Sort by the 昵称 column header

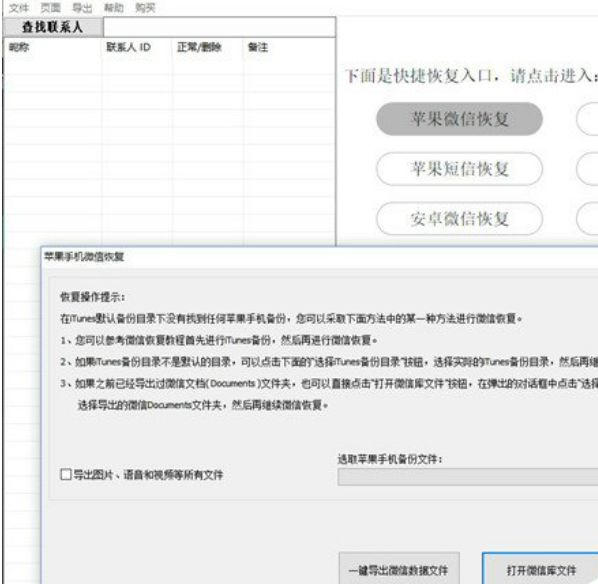[x=19, y=47]
